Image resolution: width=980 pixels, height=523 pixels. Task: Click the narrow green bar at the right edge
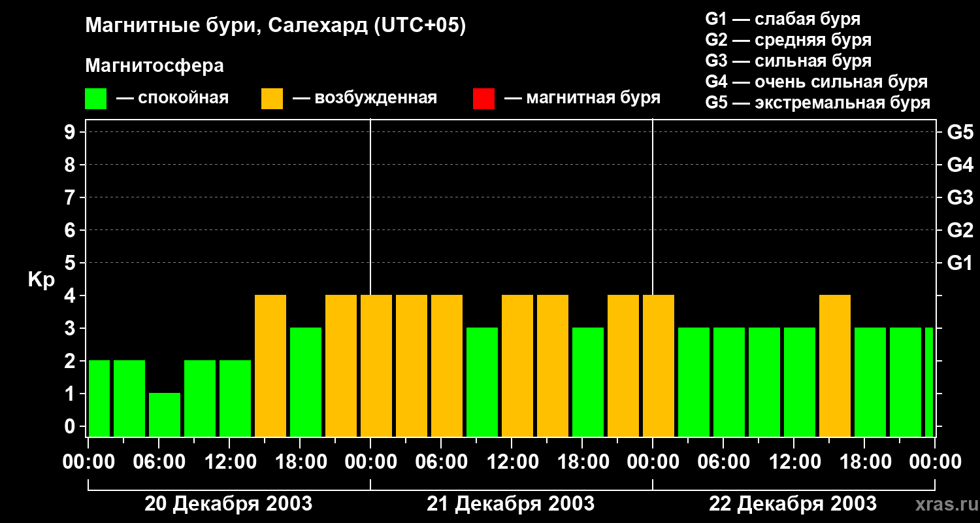coord(929,382)
